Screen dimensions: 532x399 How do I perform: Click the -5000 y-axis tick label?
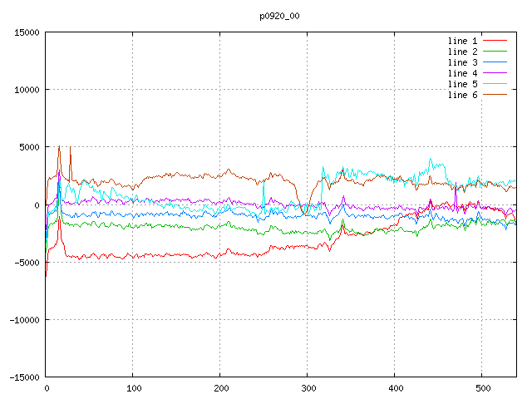point(26,263)
